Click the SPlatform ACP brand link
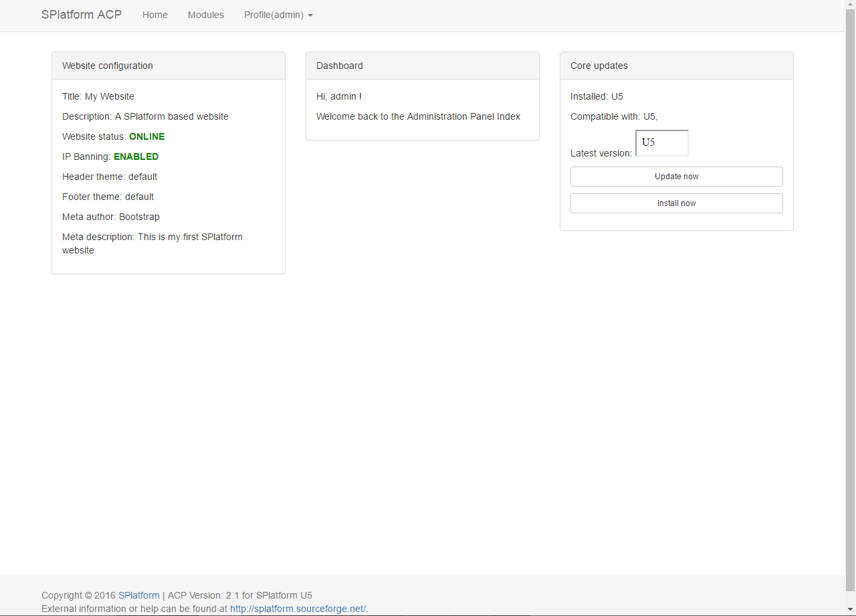856x616 pixels. tap(82, 15)
